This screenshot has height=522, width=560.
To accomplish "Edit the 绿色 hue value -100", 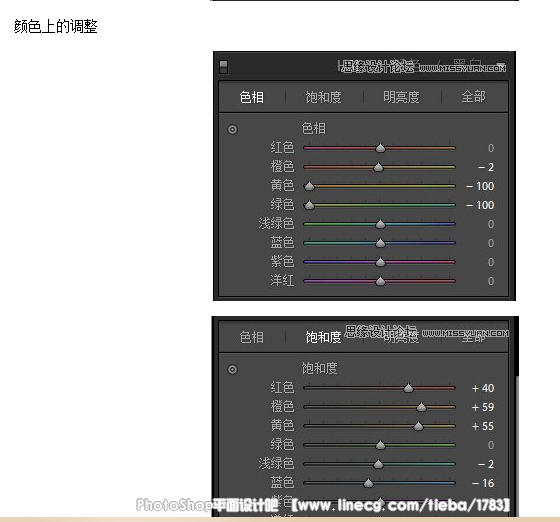I will pyautogui.click(x=480, y=205).
